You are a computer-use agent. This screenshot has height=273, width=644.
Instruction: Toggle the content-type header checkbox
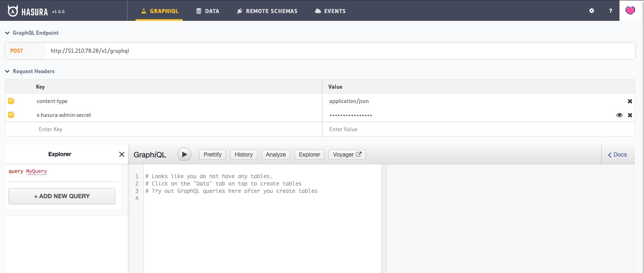click(x=11, y=101)
